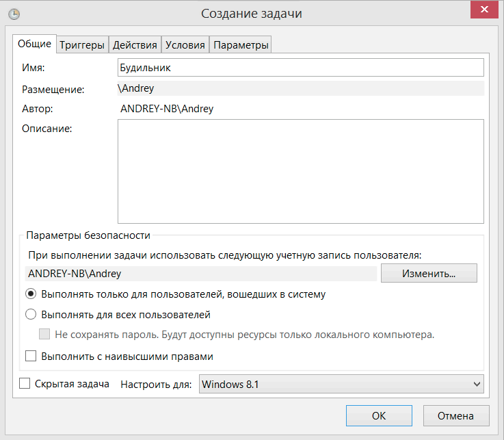Screen dimensions: 504x440
Task: Open the Триггеры tab
Action: [x=82, y=45]
